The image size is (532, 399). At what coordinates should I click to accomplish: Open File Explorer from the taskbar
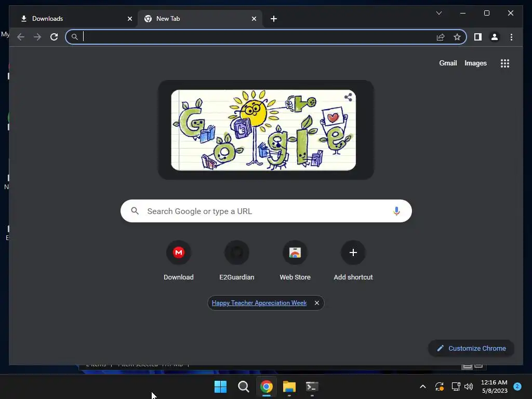pyautogui.click(x=289, y=387)
